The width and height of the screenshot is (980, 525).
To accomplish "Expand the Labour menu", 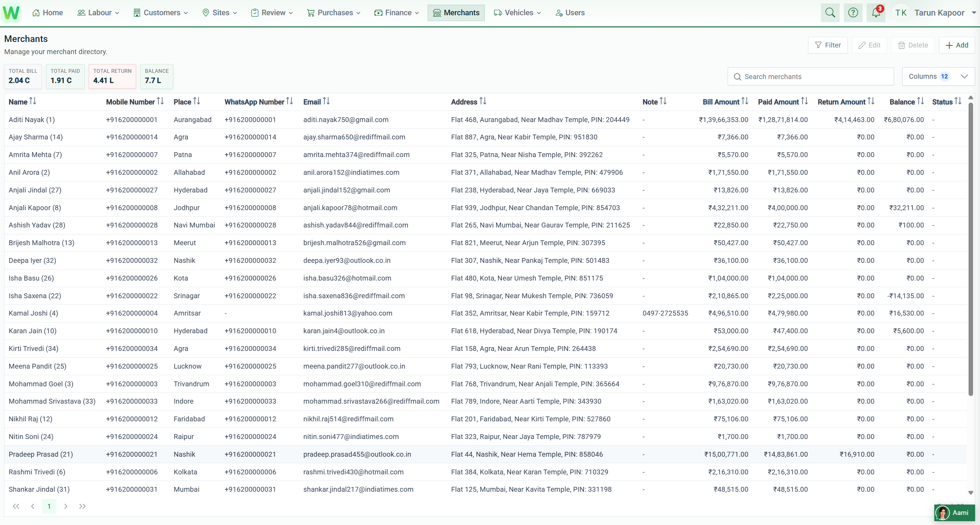I will coord(98,12).
